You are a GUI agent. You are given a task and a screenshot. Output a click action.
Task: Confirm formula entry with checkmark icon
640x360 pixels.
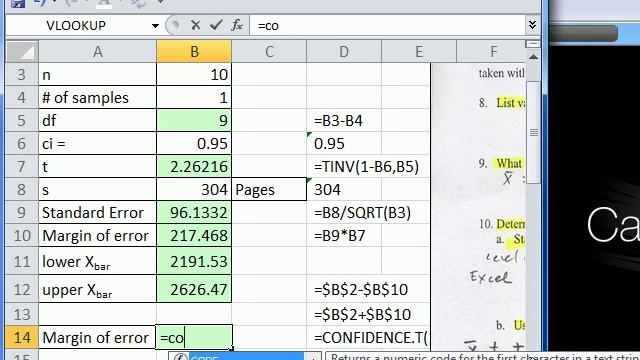(x=216, y=26)
